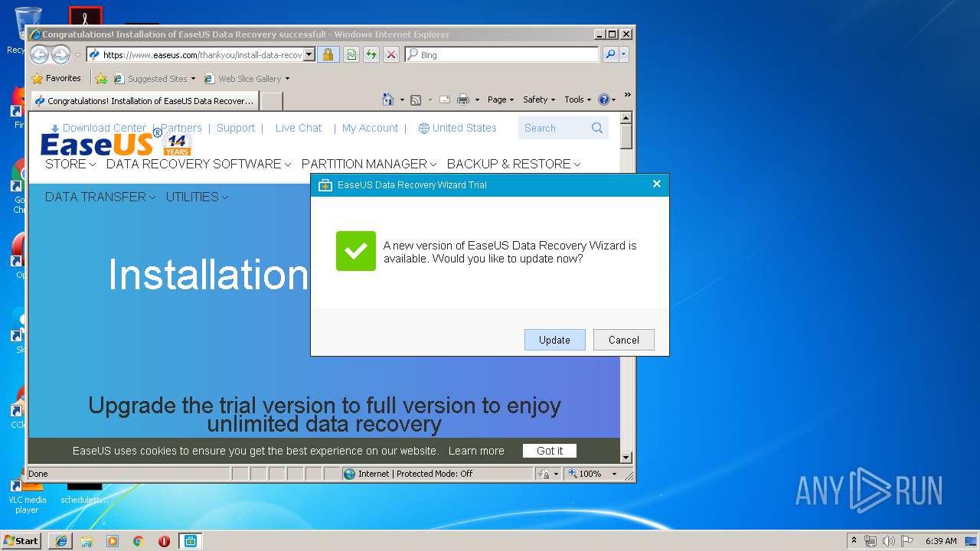This screenshot has width=980, height=551.
Task: Expand the Home button dropdown arrow
Action: pos(402,99)
